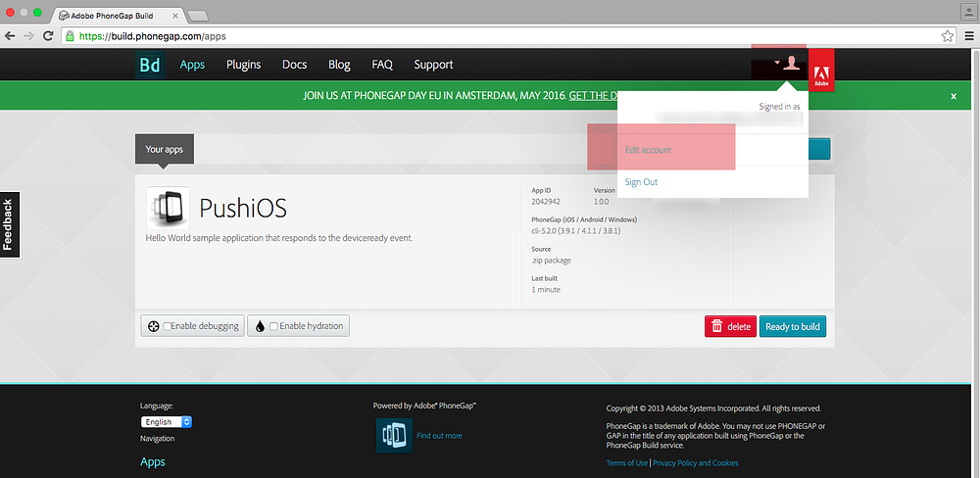
Task: Click the cli-5.2.0 version text
Action: tap(576, 231)
